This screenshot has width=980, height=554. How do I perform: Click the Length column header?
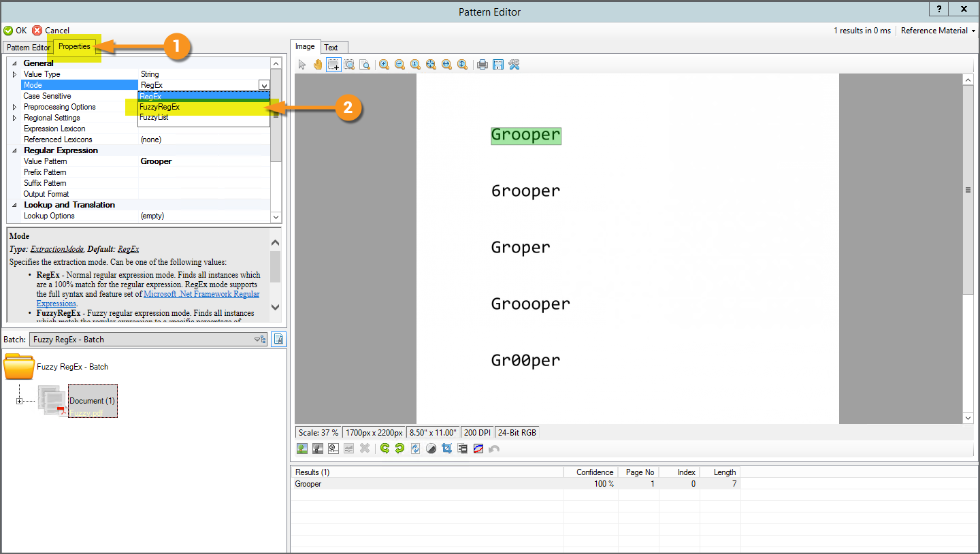720,472
